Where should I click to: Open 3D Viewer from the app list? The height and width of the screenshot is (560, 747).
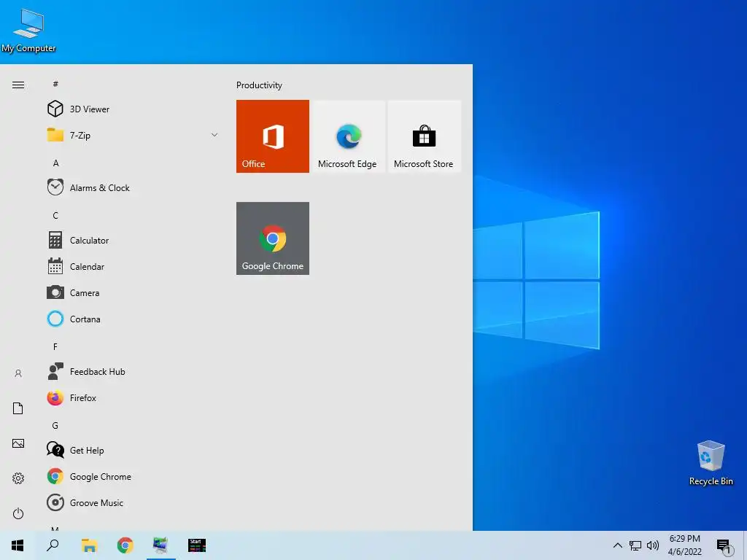[x=133, y=109]
